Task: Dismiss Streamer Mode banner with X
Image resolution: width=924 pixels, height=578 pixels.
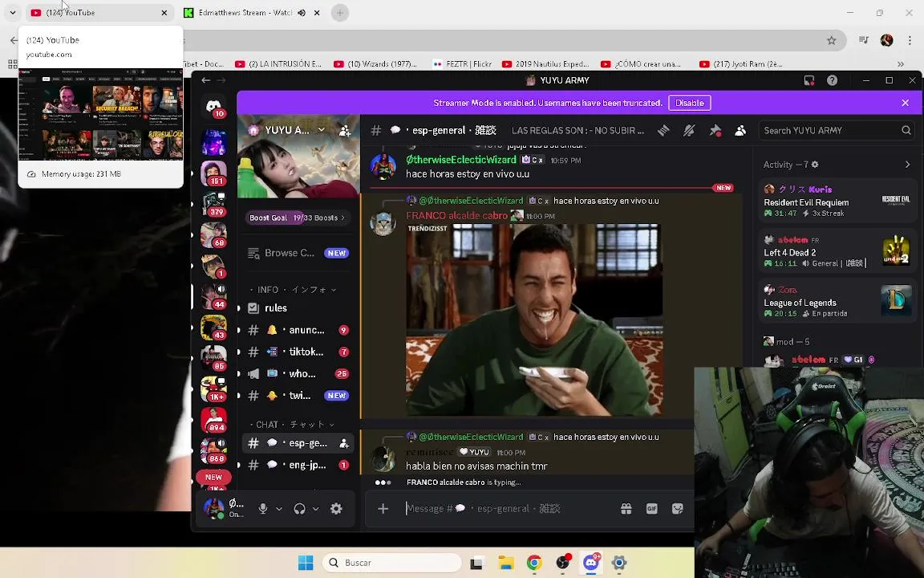Action: (905, 103)
